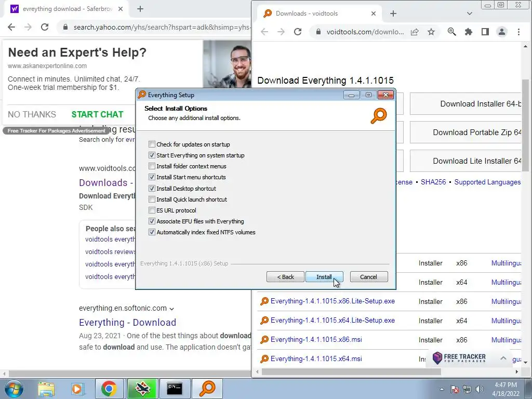Screen dimensions: 532x399
Task: Select the evreything download Yahoo tab
Action: [67, 9]
